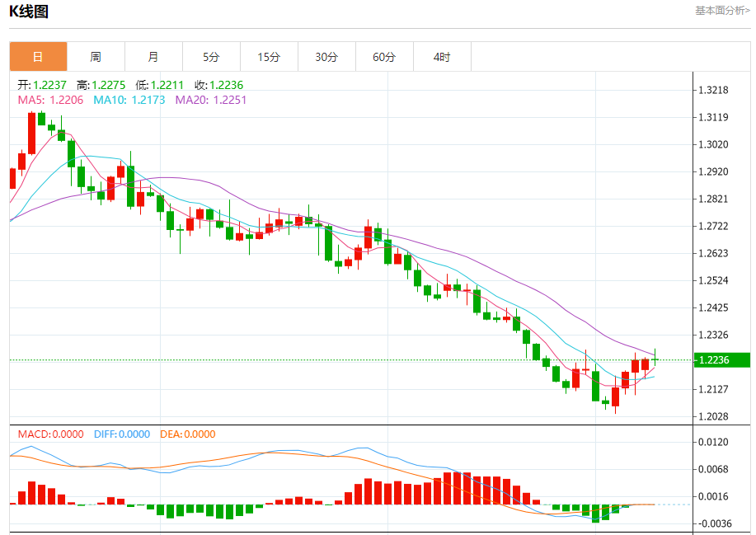This screenshot has height=535, width=756.
Task: Click the low price 1.2211 value
Action: click(167, 85)
